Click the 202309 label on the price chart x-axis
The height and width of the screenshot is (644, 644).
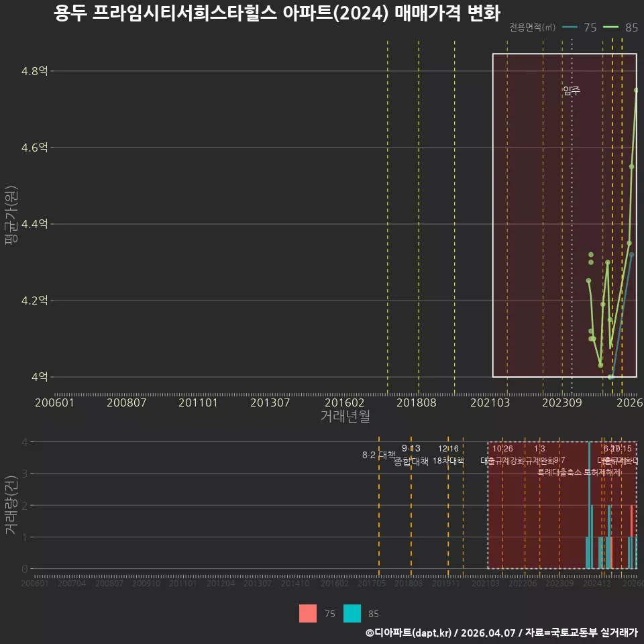click(562, 402)
